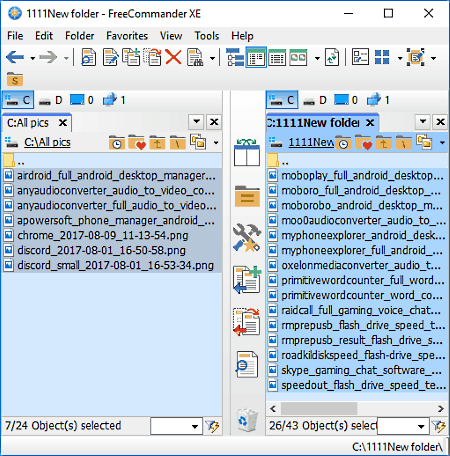Viewport: 450px width, 456px height.
Task: Click the S favorite folder icon
Action: (15, 79)
